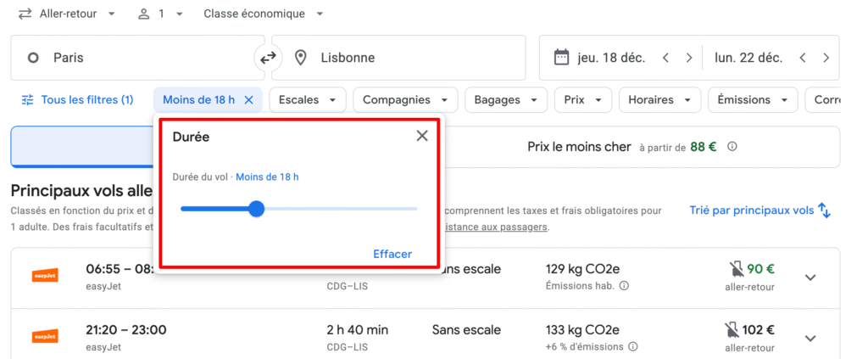Click the easyJet logo on 06:55 flight

click(45, 275)
